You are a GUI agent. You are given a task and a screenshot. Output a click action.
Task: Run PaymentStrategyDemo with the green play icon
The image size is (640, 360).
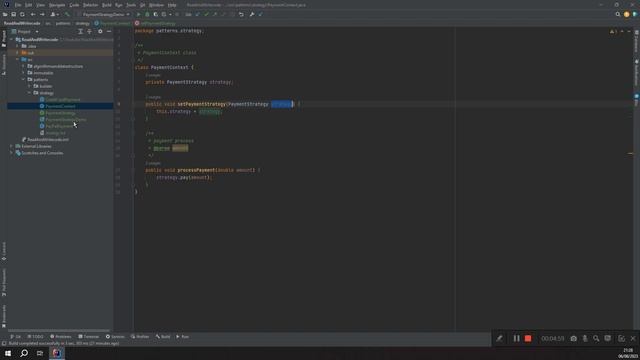[x=138, y=14]
